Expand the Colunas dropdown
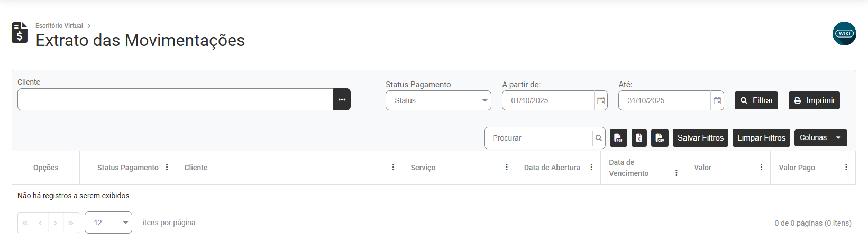This screenshot has height=250, width=868. pos(820,138)
